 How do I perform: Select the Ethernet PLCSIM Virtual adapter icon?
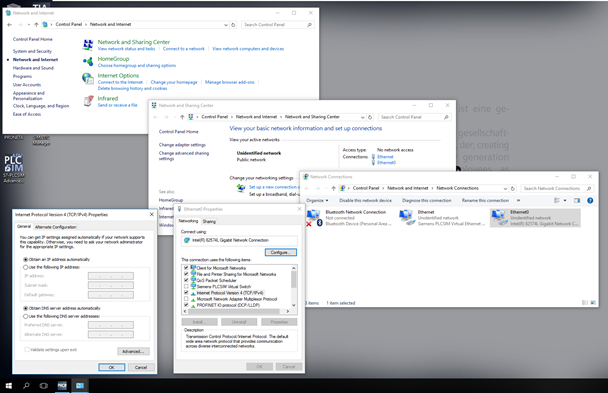407,217
